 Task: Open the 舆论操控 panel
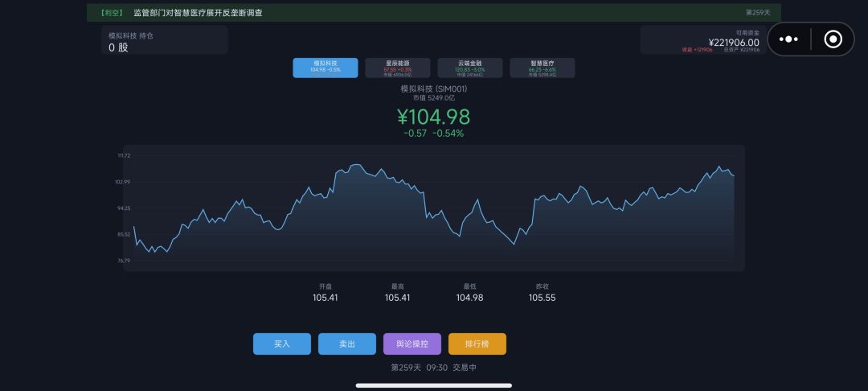click(411, 344)
